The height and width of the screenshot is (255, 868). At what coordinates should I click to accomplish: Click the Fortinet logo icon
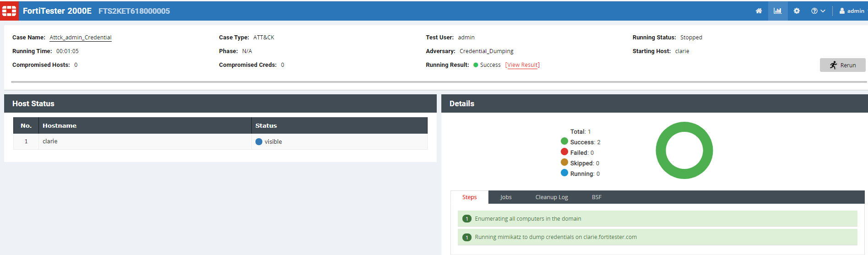coord(9,11)
